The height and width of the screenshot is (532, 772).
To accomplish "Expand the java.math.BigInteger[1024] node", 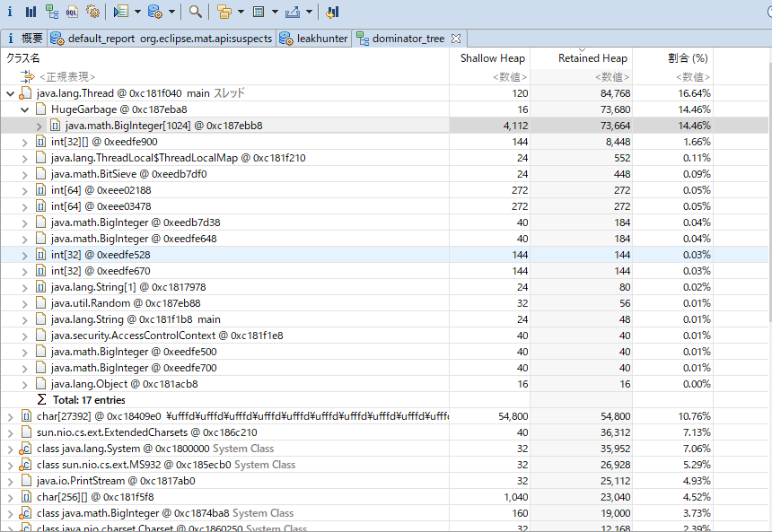I will coord(39,126).
